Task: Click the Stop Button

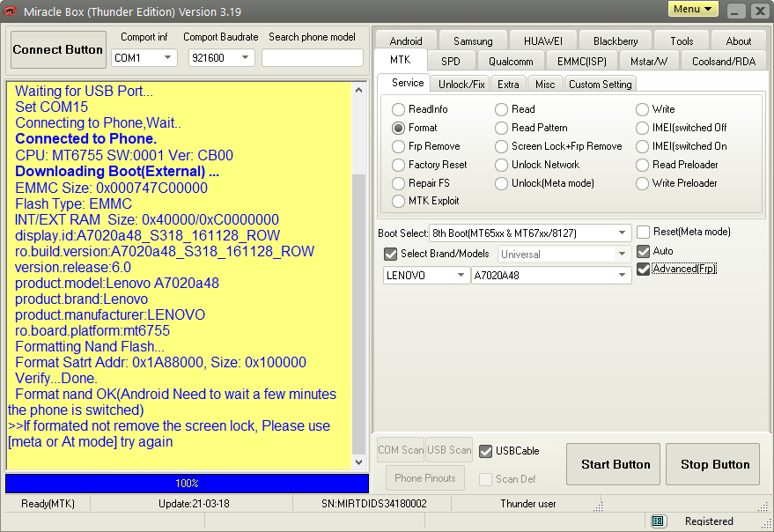Action: [x=712, y=464]
